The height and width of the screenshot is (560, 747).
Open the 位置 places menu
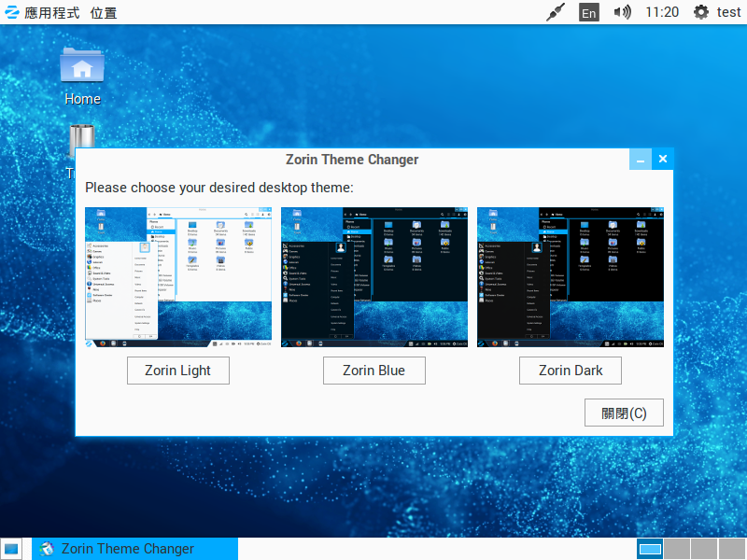[x=104, y=13]
